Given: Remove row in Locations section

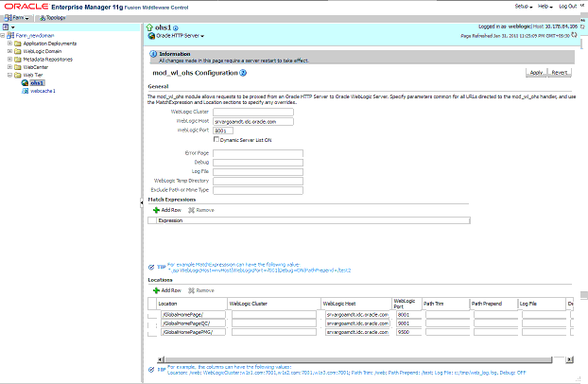Looking at the screenshot, I should (x=201, y=290).
